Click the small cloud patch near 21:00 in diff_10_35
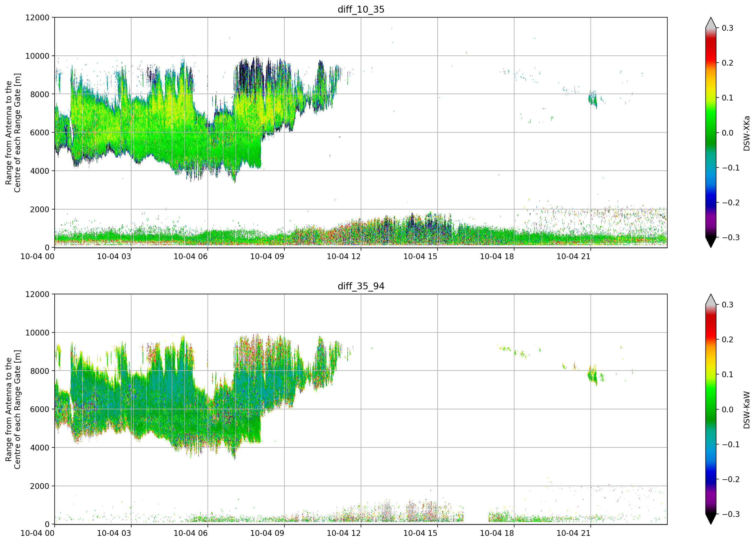The width and height of the screenshot is (756, 543). point(593,99)
